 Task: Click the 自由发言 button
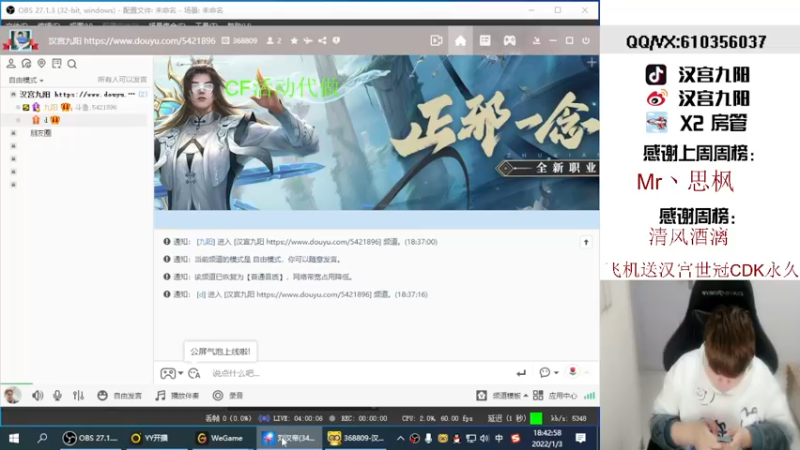(119, 395)
